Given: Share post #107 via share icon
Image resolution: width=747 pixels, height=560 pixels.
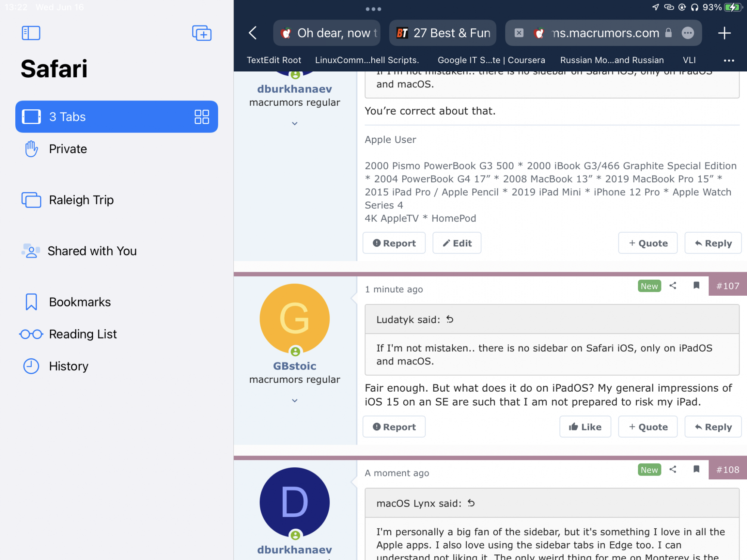Looking at the screenshot, I should (673, 286).
